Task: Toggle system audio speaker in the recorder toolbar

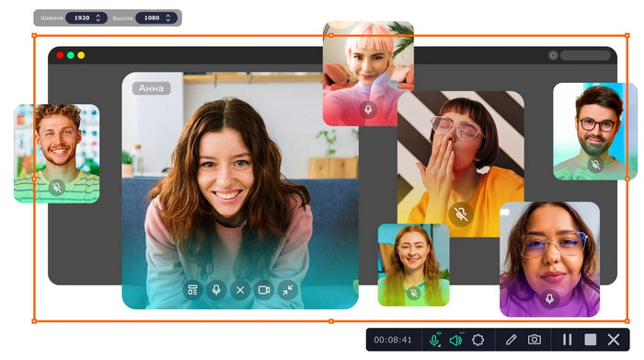Action: (x=456, y=340)
